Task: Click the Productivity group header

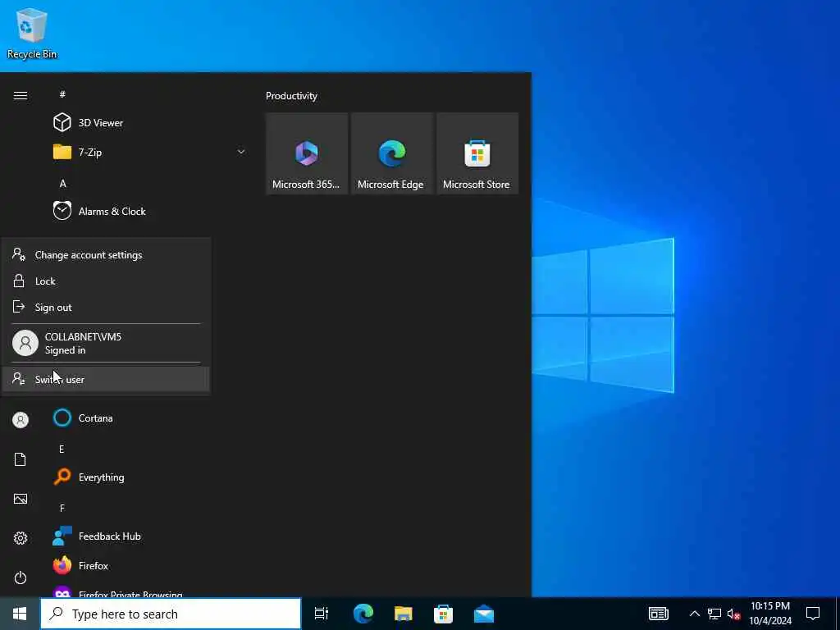Action: tap(291, 96)
